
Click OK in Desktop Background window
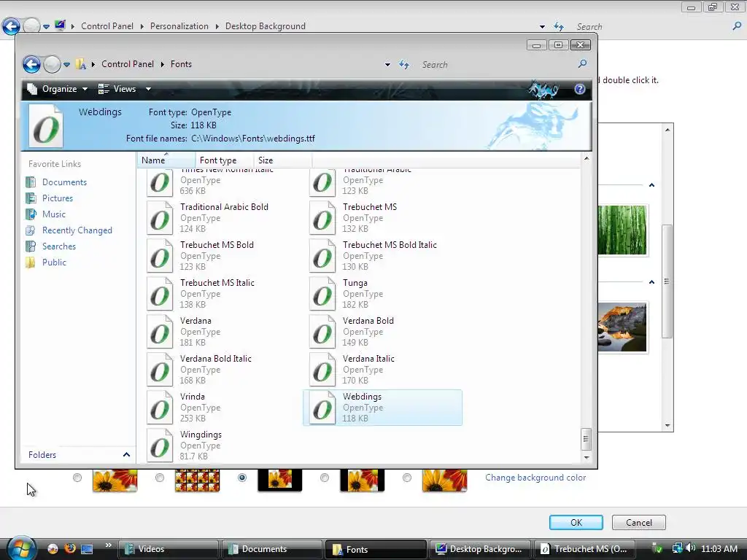(x=576, y=522)
